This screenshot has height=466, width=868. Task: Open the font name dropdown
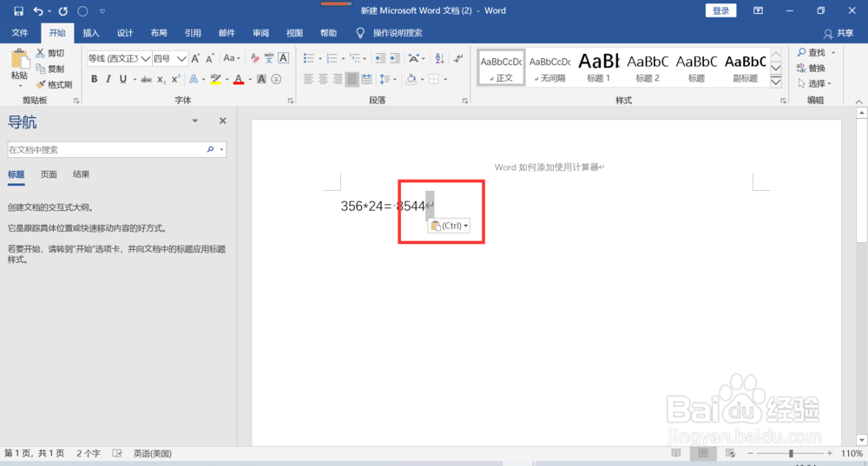pos(145,58)
